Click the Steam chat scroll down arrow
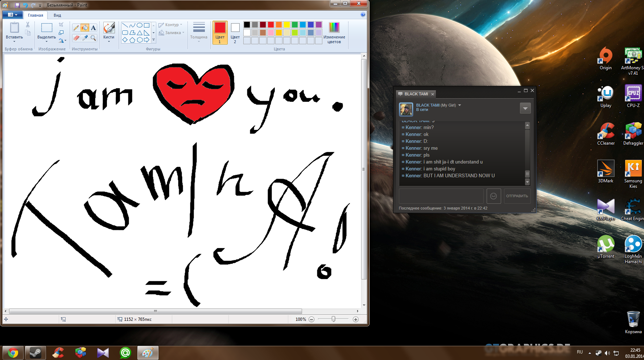This screenshot has height=360, width=644. point(527,182)
